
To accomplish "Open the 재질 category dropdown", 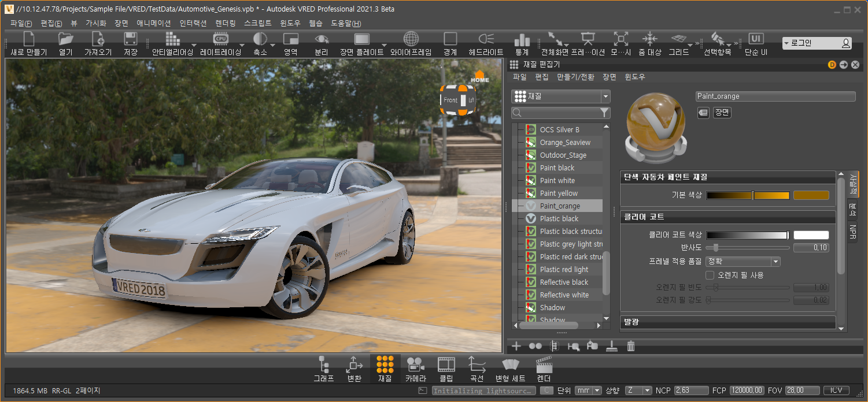I will click(x=560, y=96).
